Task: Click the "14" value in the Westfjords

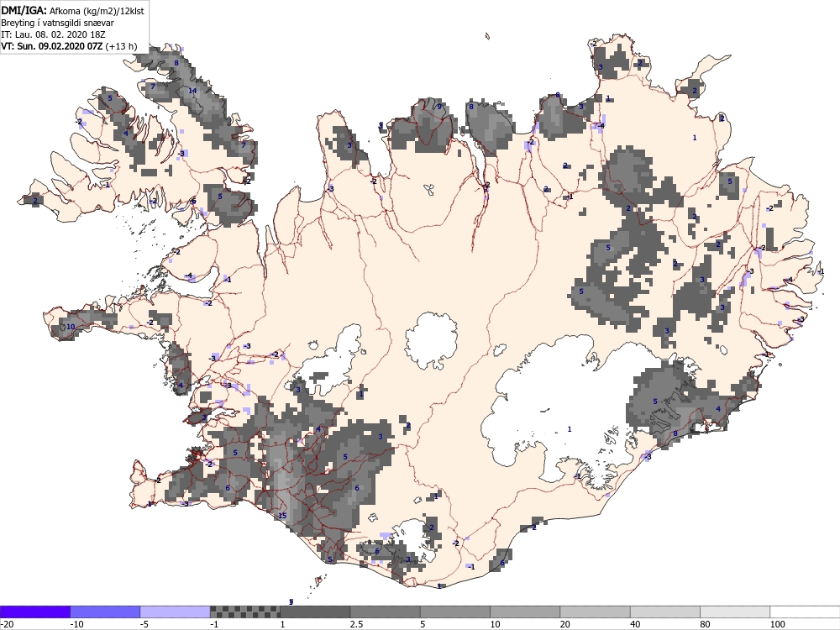Action: tap(192, 91)
